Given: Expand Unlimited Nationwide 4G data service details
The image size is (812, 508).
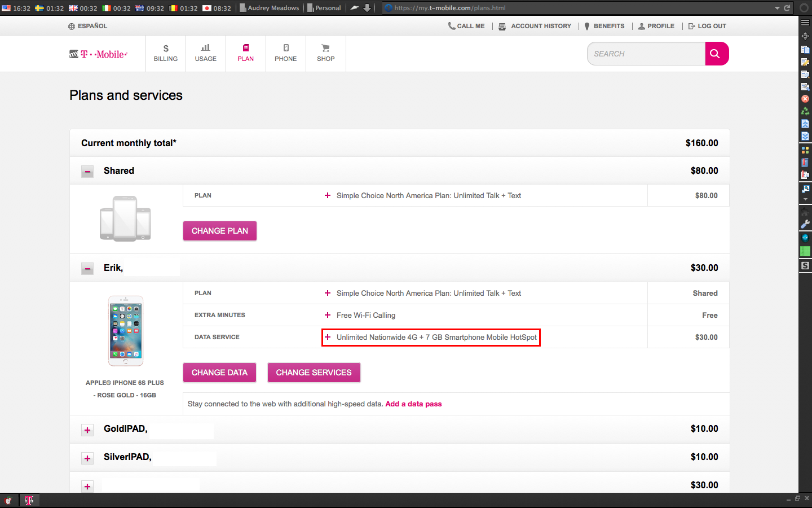Looking at the screenshot, I should [328, 337].
